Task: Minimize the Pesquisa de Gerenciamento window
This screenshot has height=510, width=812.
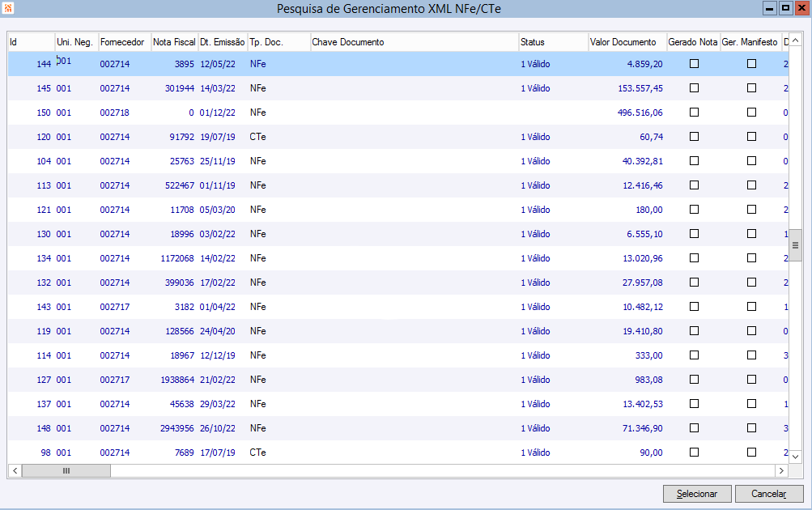Action: [x=770, y=8]
